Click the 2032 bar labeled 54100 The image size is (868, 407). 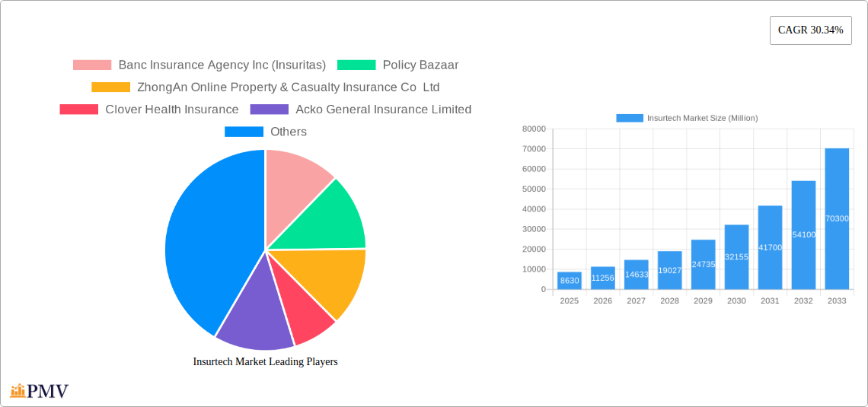pyautogui.click(x=804, y=235)
